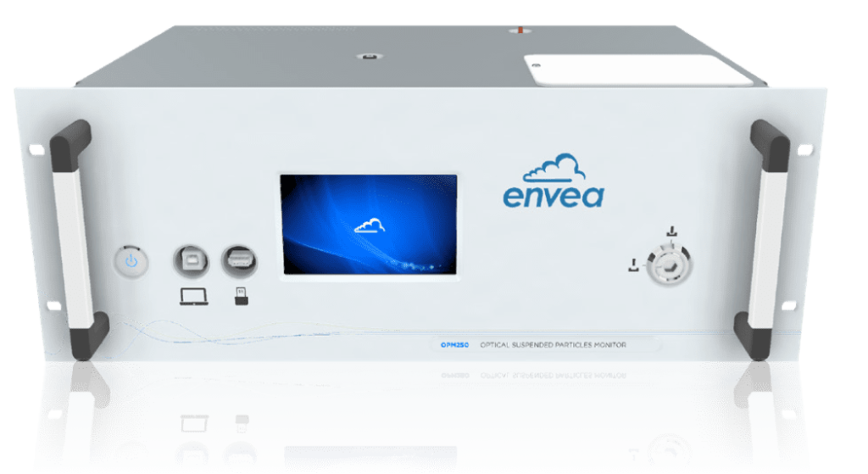
Task: Click the envea brand name text
Action: pos(553,196)
